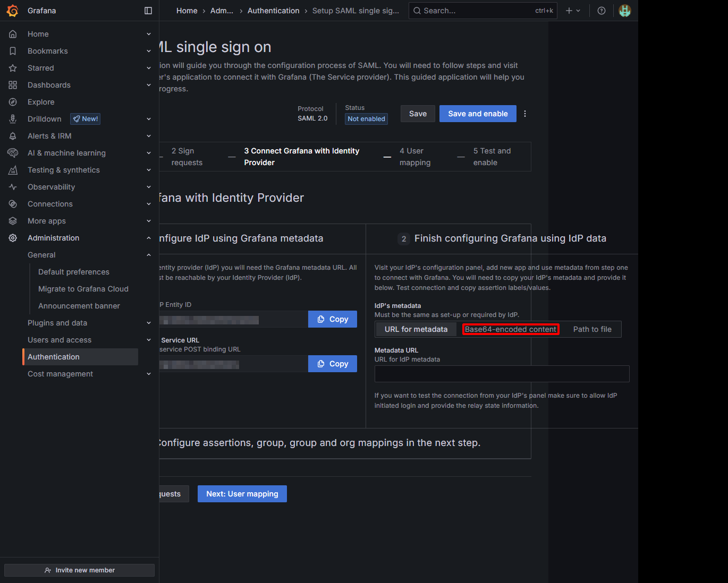Expand the Plugins and data section

click(x=149, y=323)
